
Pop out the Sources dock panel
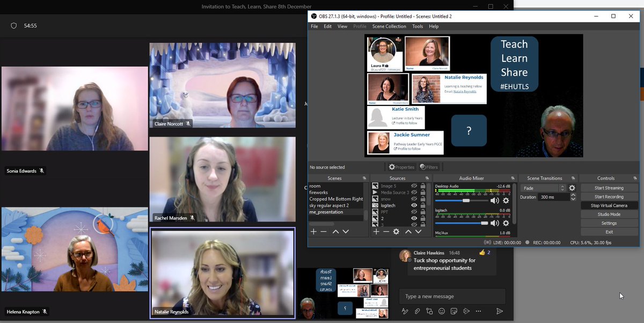[x=428, y=178]
